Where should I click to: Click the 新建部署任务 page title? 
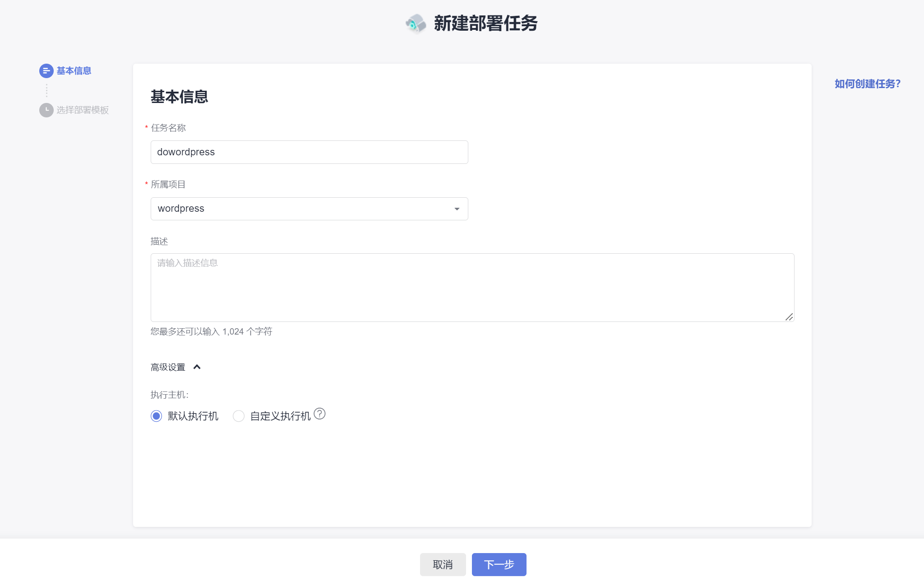tap(485, 23)
